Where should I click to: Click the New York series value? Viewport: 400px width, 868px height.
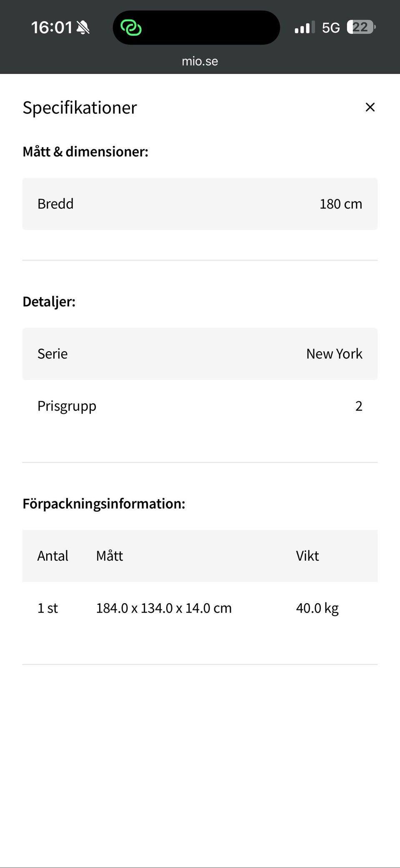click(334, 354)
